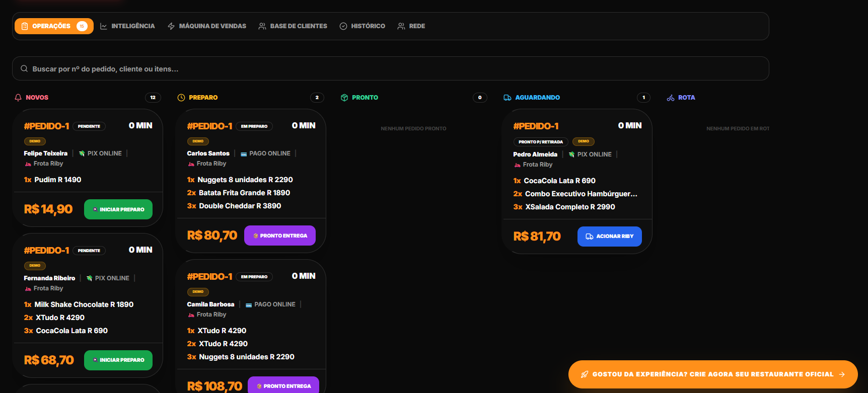The image size is (868, 393).
Task: Click Acionar Riby on Pedro Almeida's order
Action: pos(610,237)
